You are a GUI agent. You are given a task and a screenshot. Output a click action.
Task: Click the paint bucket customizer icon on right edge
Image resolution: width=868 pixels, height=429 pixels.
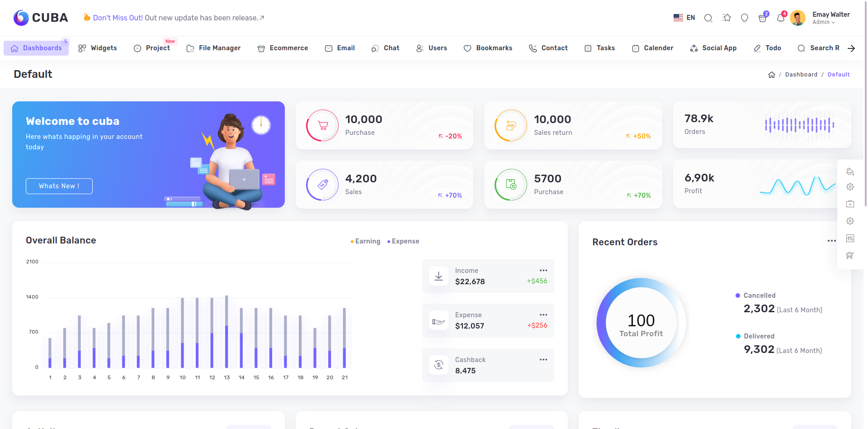tap(850, 172)
